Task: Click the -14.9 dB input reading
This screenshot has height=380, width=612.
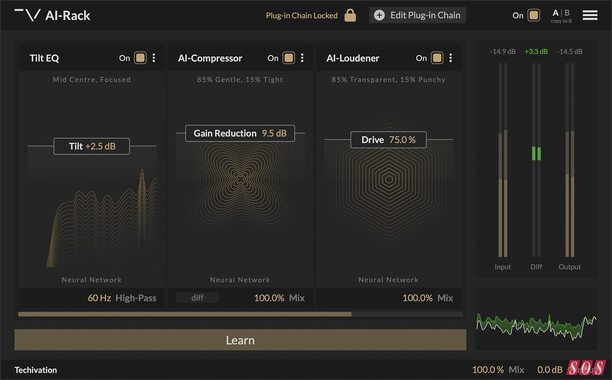Action: coord(503,51)
